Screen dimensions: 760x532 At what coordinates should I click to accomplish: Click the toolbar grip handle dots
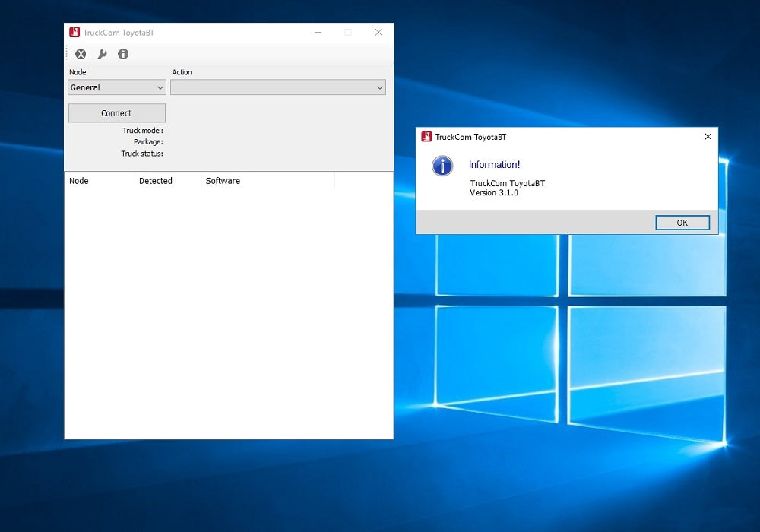pyautogui.click(x=68, y=54)
